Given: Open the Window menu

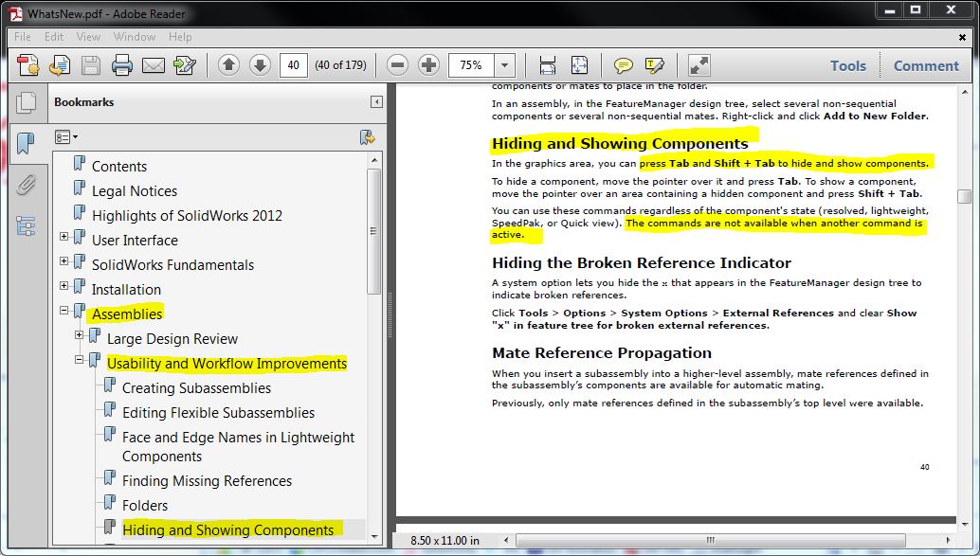Looking at the screenshot, I should pos(135,37).
